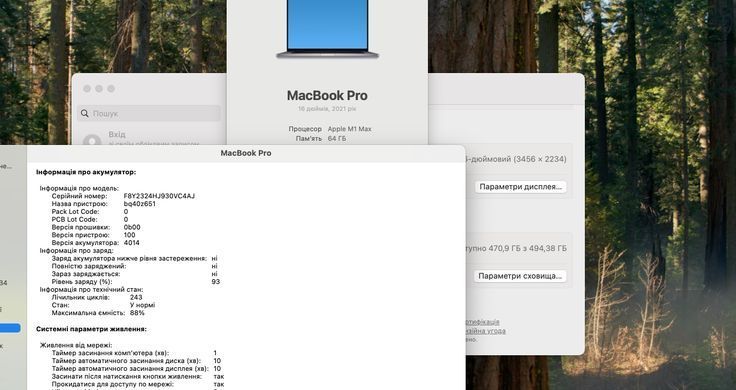Select the 'Версія акумулятора: 4014' row
The height and width of the screenshot is (390, 736).
tap(95, 243)
